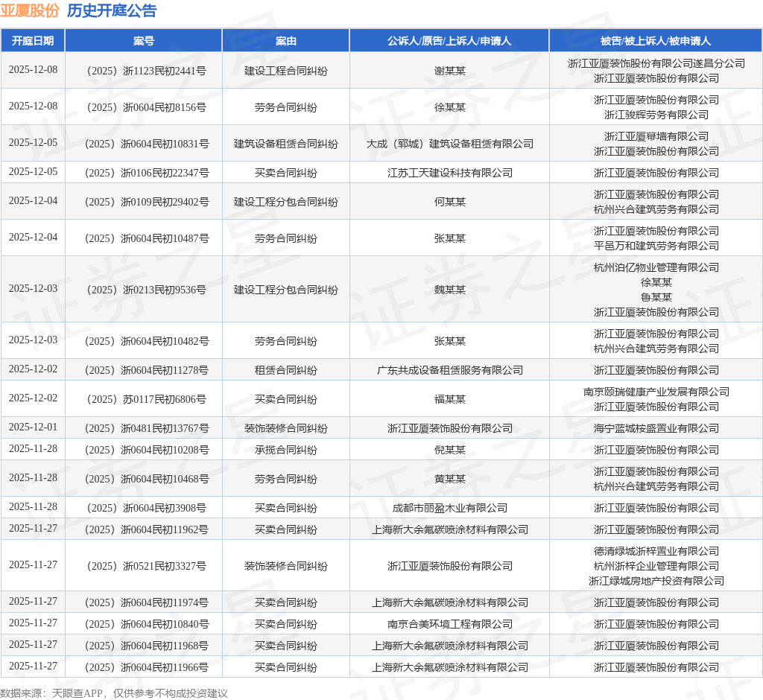The width and height of the screenshot is (763, 700).
Task: Click the 历史开庭公告 heading
Action: coord(112,10)
